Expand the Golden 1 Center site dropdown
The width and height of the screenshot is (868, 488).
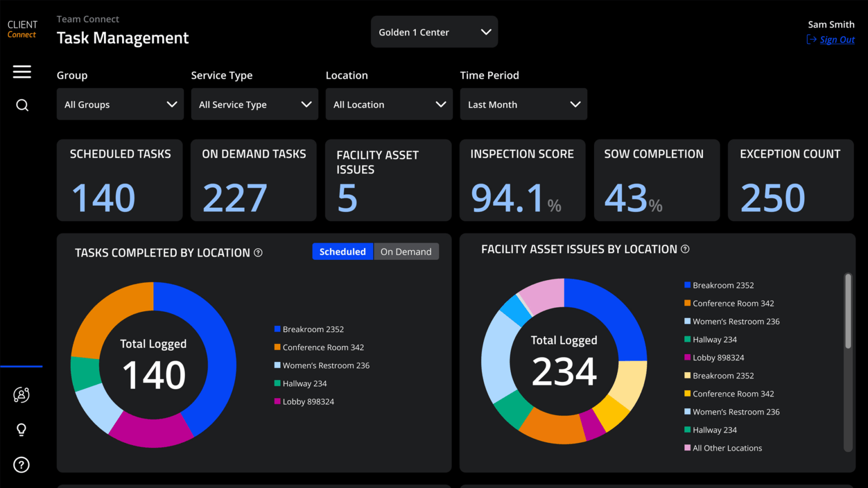[x=434, y=32]
